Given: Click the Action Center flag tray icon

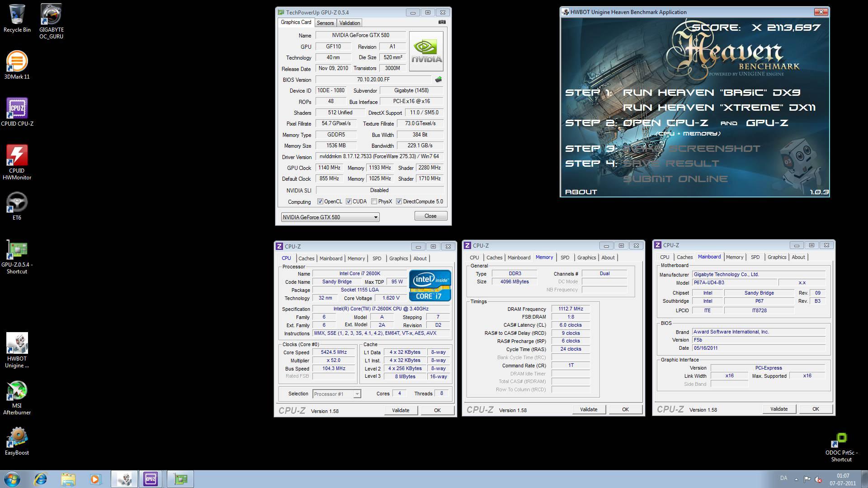Looking at the screenshot, I should 807,479.
